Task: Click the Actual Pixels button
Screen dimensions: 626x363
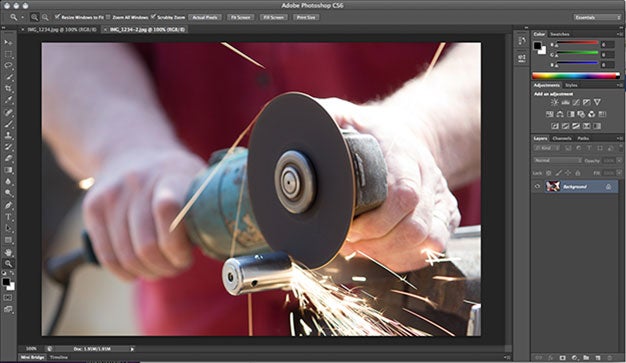Action: point(205,17)
